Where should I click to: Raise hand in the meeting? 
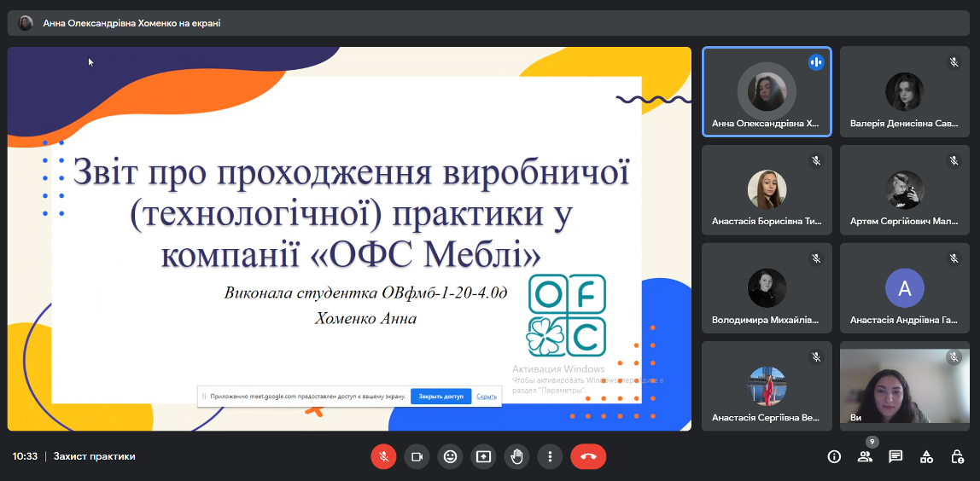(516, 456)
